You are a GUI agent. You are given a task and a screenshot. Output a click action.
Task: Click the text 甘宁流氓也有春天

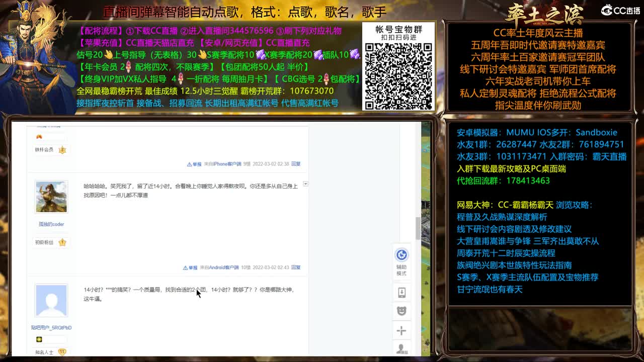pos(490,290)
